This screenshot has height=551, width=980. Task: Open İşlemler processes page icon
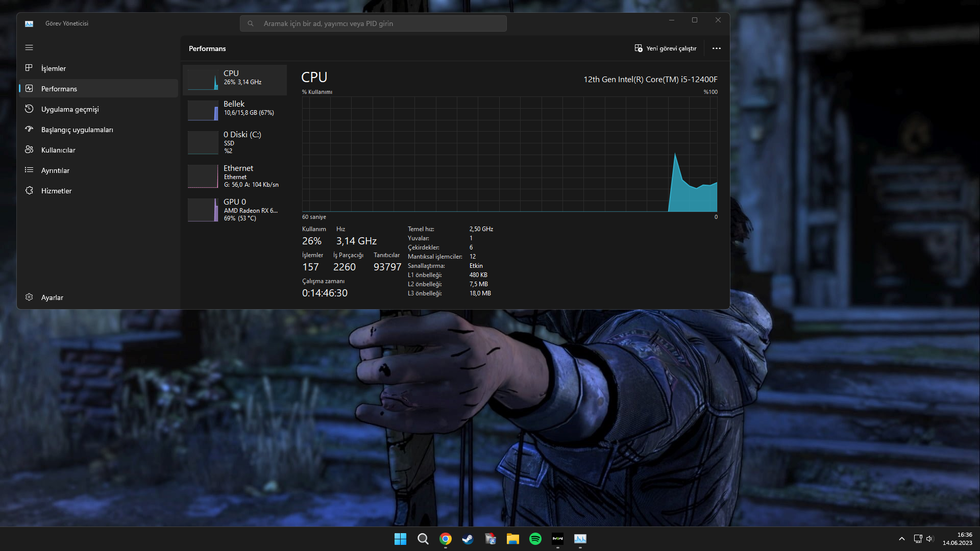point(29,68)
